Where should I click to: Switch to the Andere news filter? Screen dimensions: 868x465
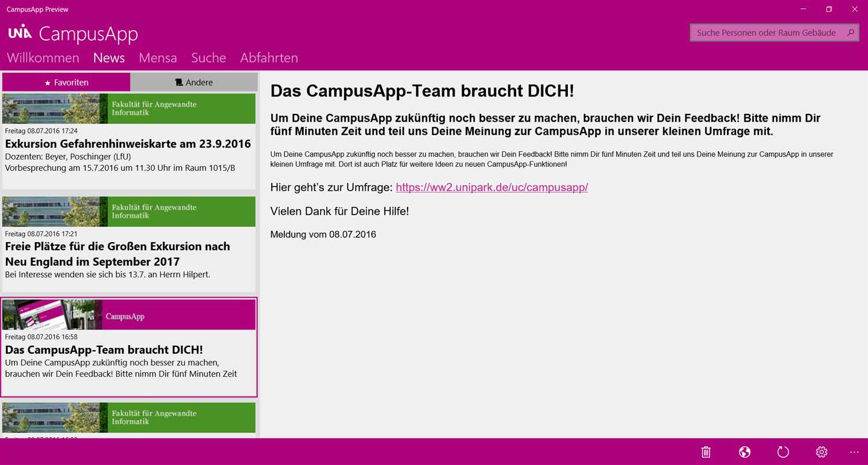click(x=194, y=82)
